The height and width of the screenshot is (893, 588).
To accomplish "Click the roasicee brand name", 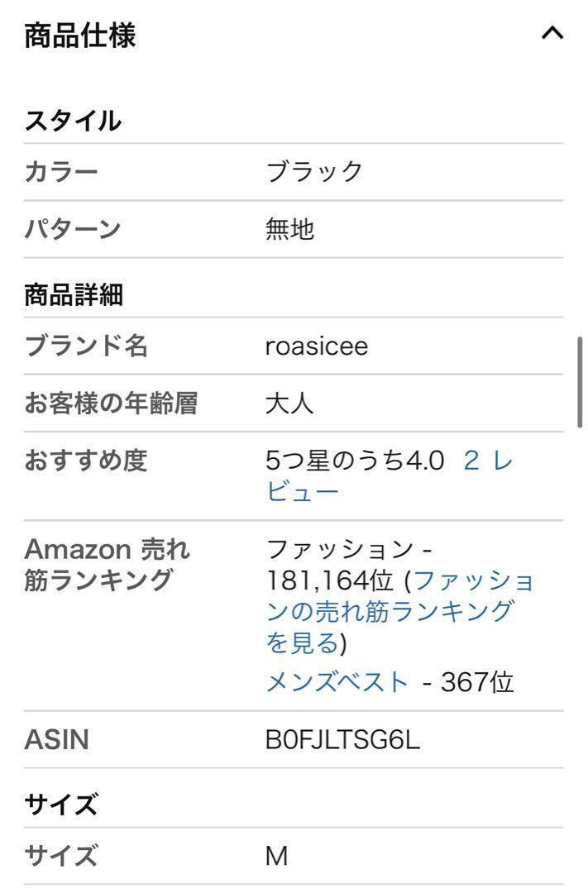I will (316, 346).
